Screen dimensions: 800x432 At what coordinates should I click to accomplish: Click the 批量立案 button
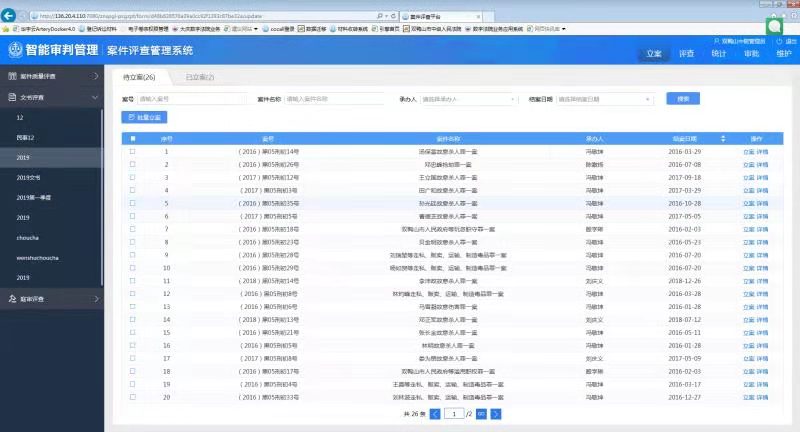click(x=143, y=118)
